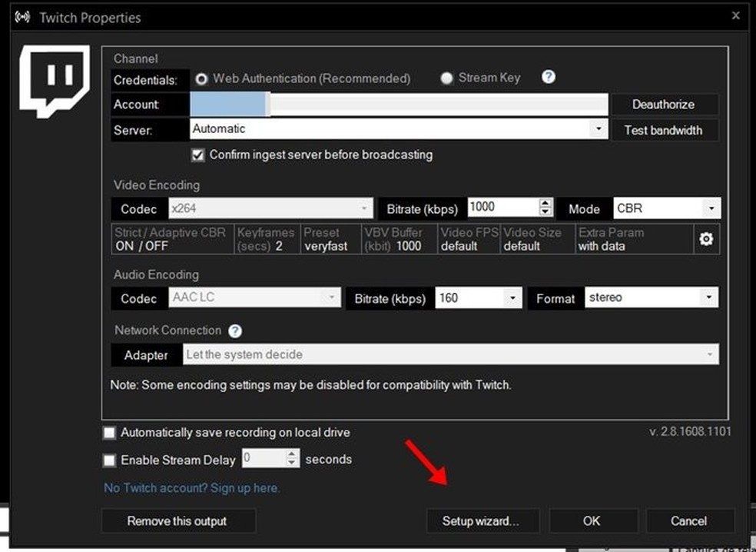Viewport: 756px width, 552px height.
Task: Click the Network Connection help icon
Action: (x=235, y=331)
